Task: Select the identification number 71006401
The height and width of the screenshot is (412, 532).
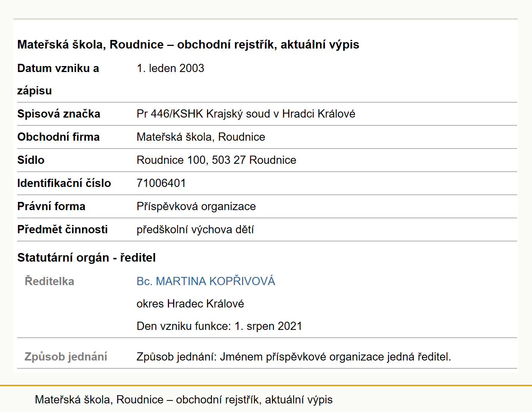Action: point(161,183)
